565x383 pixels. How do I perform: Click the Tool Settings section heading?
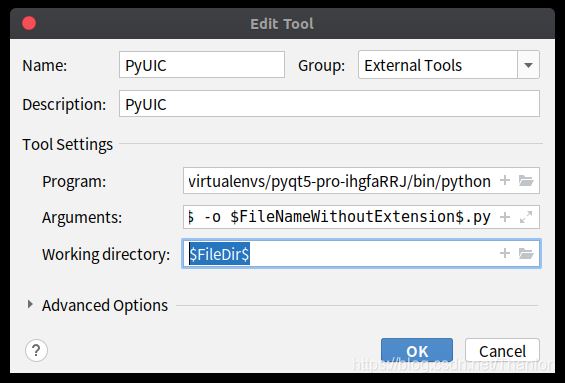click(x=67, y=144)
